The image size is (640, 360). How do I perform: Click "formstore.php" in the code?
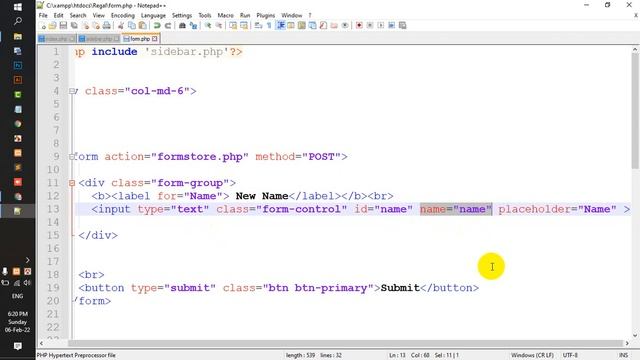(200, 157)
